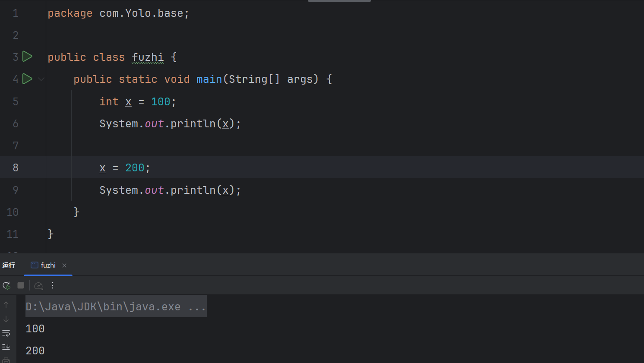Screen dimensions: 644x363
Task: Expand the folded java.exe command line
Action: point(116,306)
